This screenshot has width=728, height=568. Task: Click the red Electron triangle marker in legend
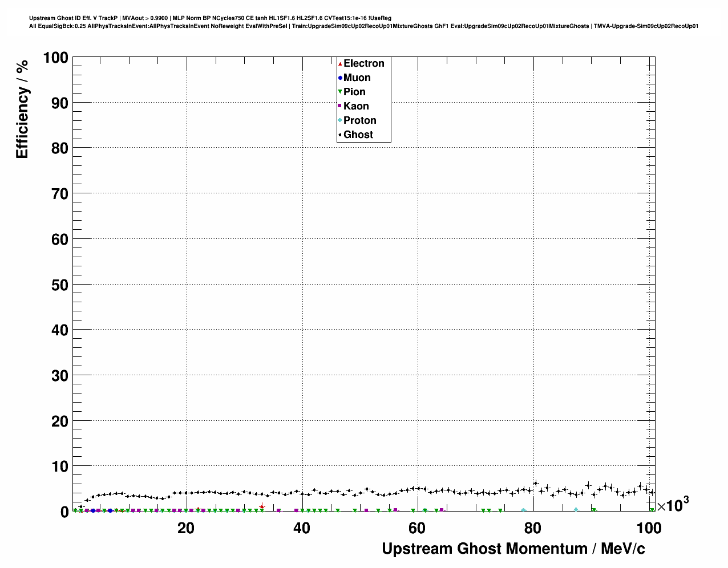[340, 64]
